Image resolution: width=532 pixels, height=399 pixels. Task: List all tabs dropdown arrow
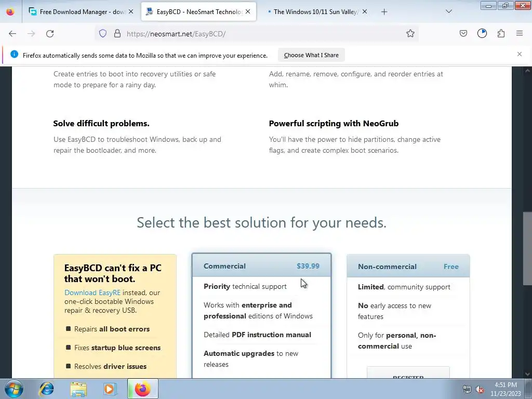click(x=448, y=11)
